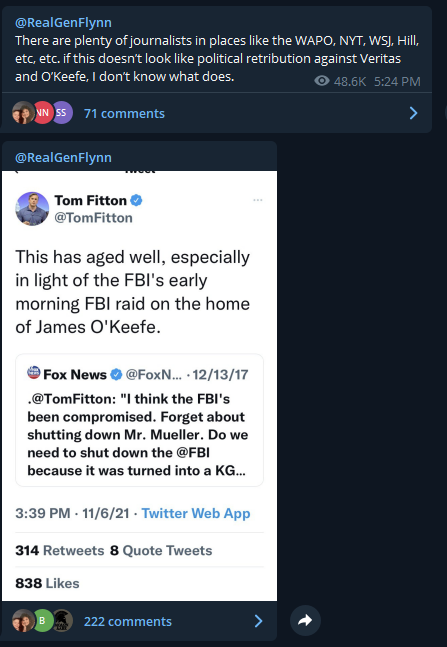Expand 222 comments with chevron arrow

258,621
